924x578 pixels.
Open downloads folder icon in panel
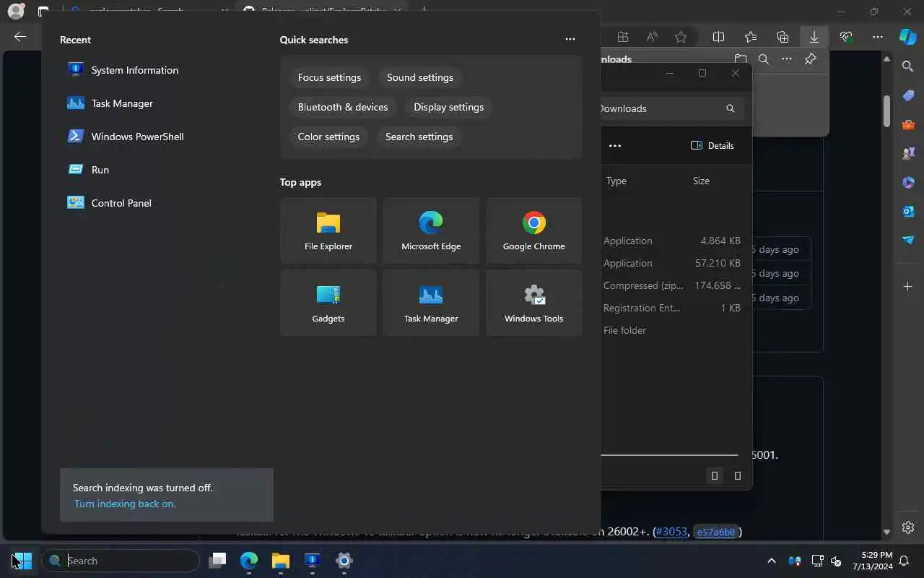click(740, 59)
